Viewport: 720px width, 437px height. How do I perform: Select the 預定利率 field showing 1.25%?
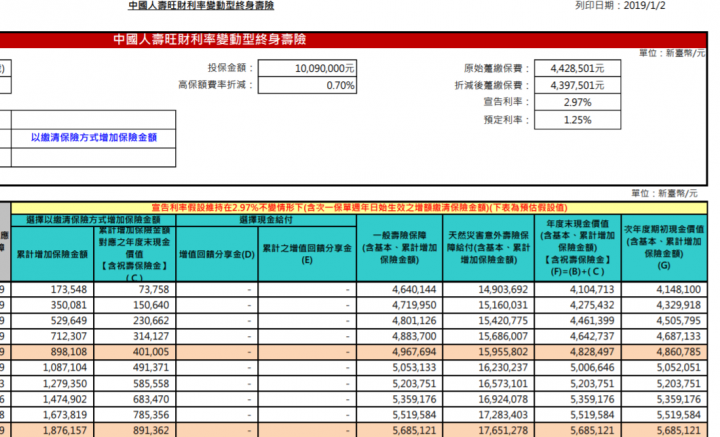578,120
